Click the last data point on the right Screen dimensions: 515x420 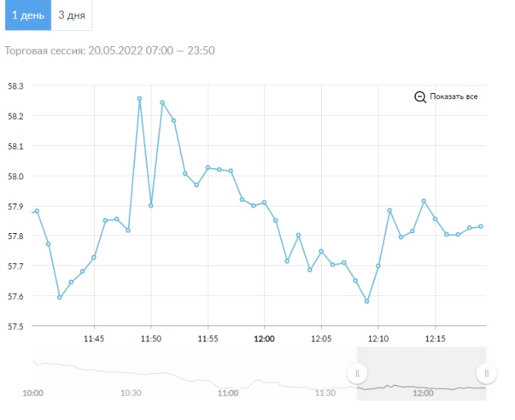480,226
